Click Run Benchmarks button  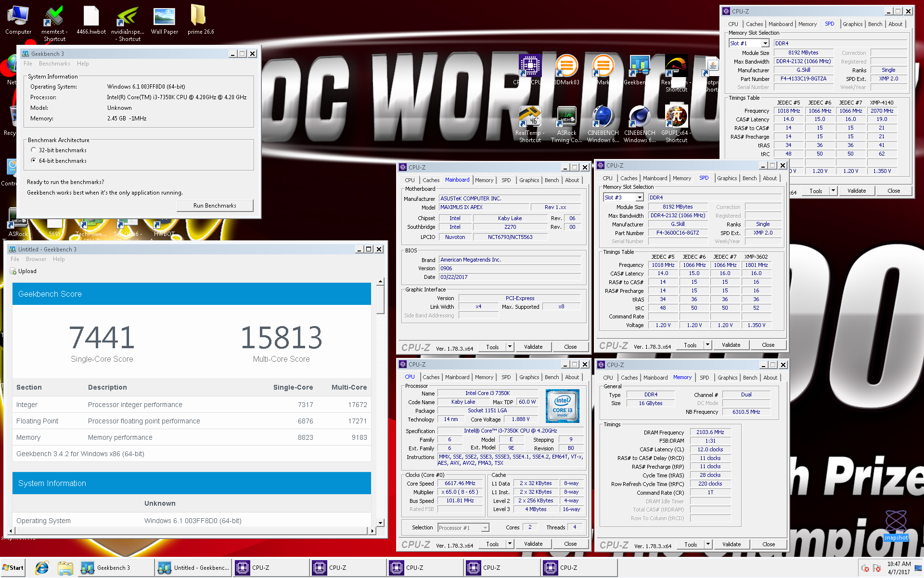(x=215, y=206)
